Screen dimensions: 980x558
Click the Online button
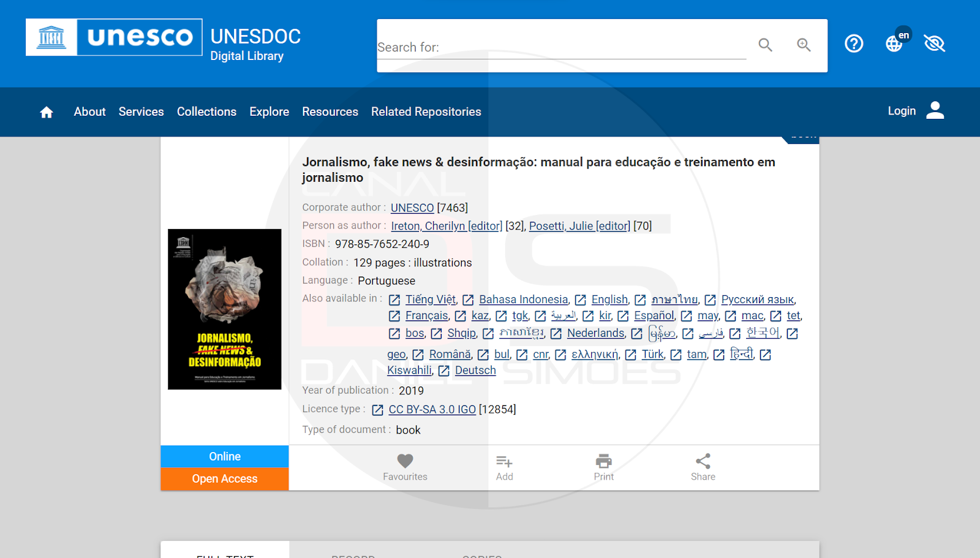pyautogui.click(x=225, y=456)
